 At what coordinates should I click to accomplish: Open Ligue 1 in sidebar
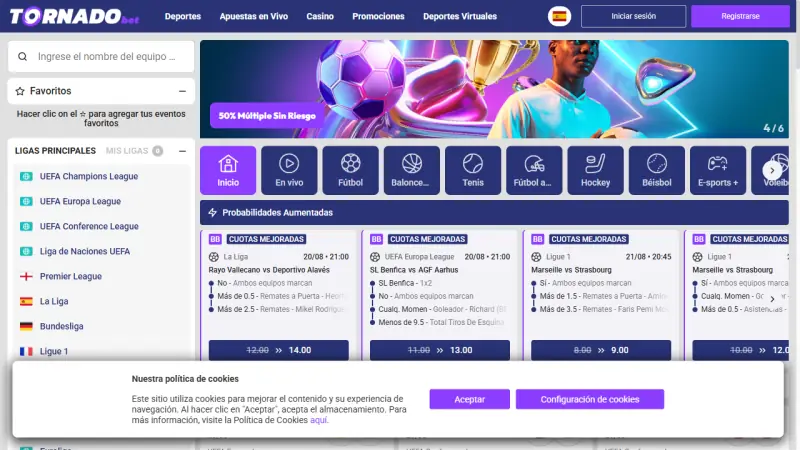pyautogui.click(x=54, y=352)
